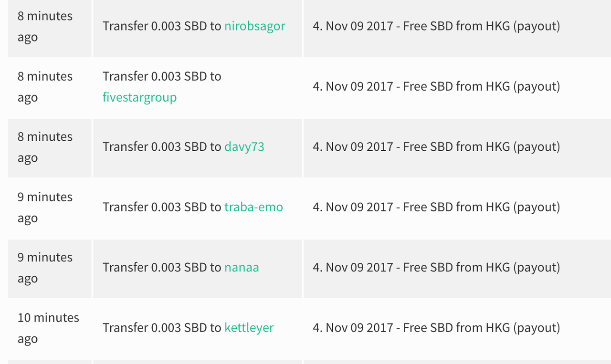Click the traba-emo row's 9 minutes ago timestamp
The width and height of the screenshot is (611, 364).
(45, 208)
